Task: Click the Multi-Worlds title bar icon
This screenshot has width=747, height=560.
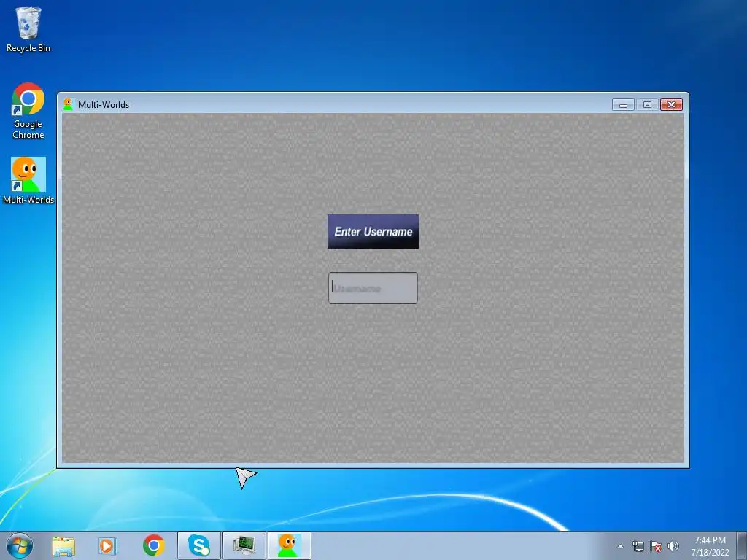Action: click(x=69, y=104)
